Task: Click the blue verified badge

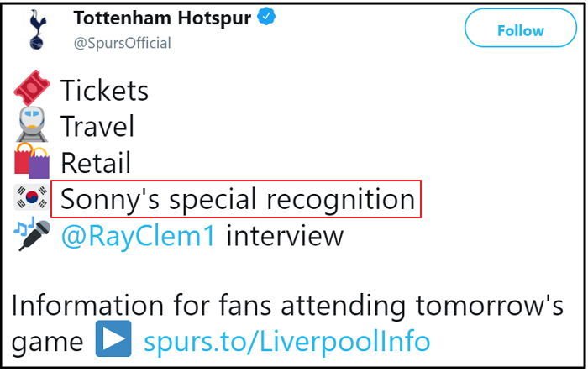Action: point(266,17)
